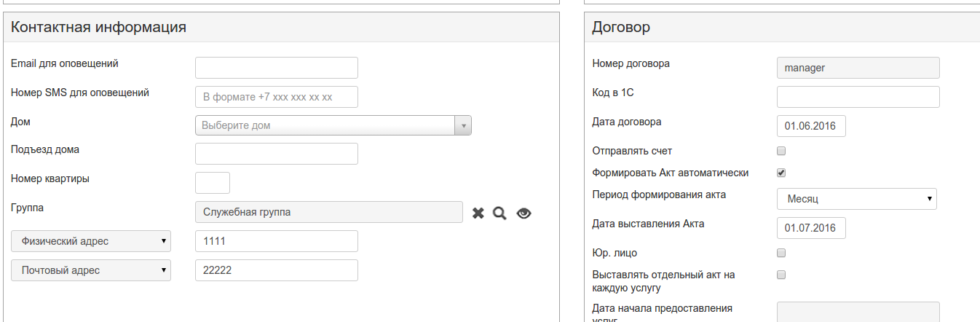Check Выставлять отдельный акт на каждую услугу
Screen dimensions: 980x322
(x=781, y=275)
